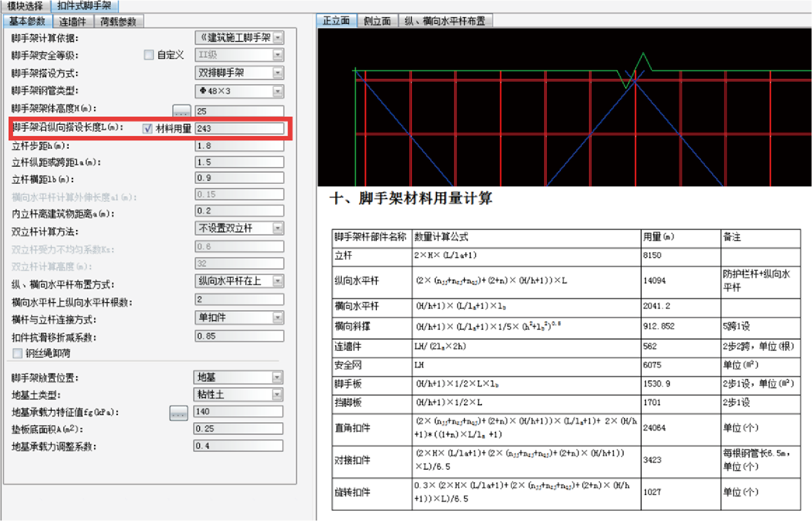Open the ellipsis button beside 架体高度H

tap(181, 111)
